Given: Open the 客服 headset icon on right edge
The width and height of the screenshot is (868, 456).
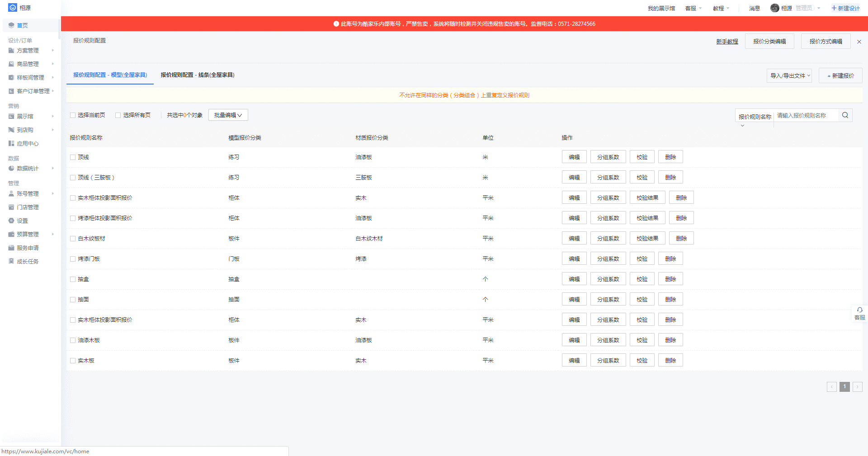Looking at the screenshot, I should (859, 310).
